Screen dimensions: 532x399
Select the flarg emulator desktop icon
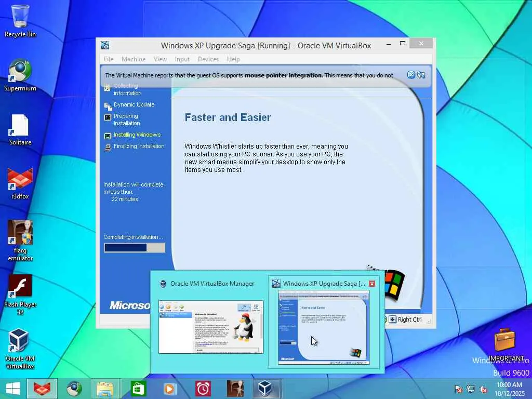(x=20, y=240)
